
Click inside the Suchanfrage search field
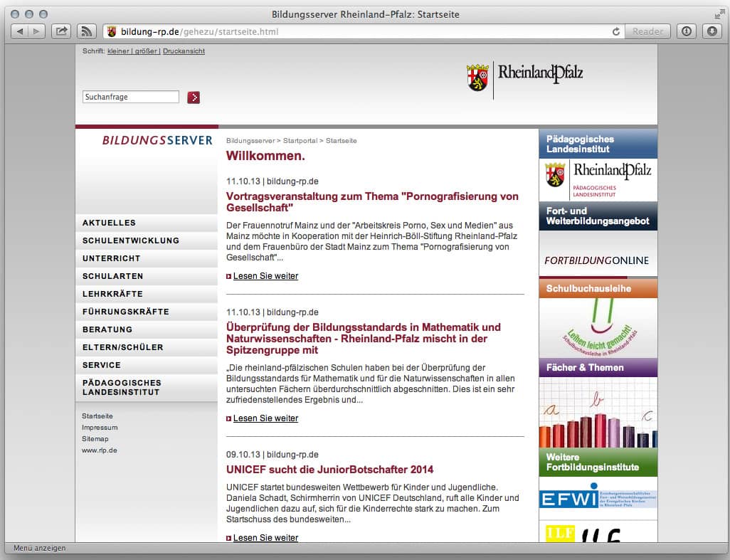click(x=131, y=97)
